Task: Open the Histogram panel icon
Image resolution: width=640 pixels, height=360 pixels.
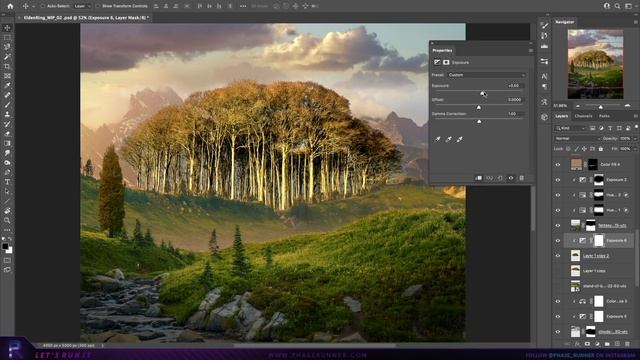Action: [x=544, y=47]
